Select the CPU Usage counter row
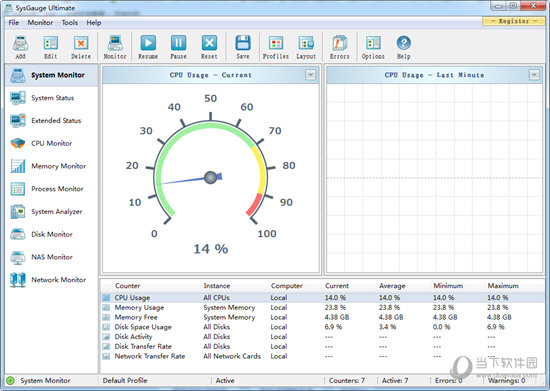Viewport: 550px width, 391px height. click(x=323, y=298)
